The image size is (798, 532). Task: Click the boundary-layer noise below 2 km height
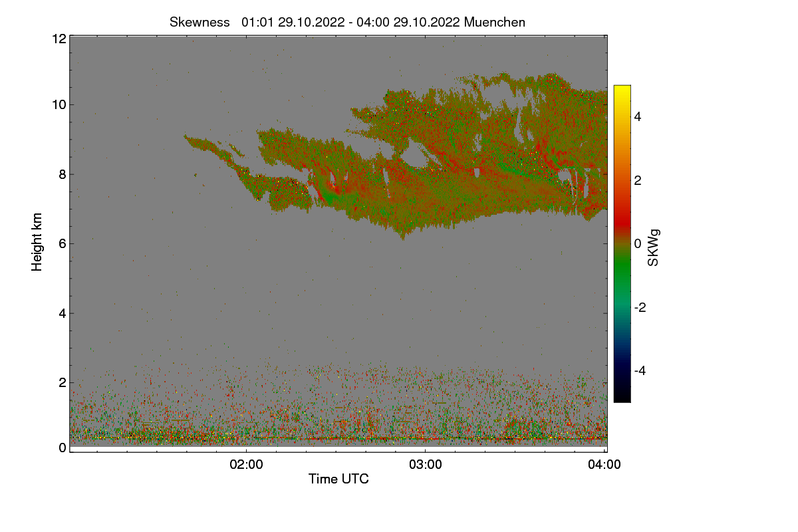point(338,412)
